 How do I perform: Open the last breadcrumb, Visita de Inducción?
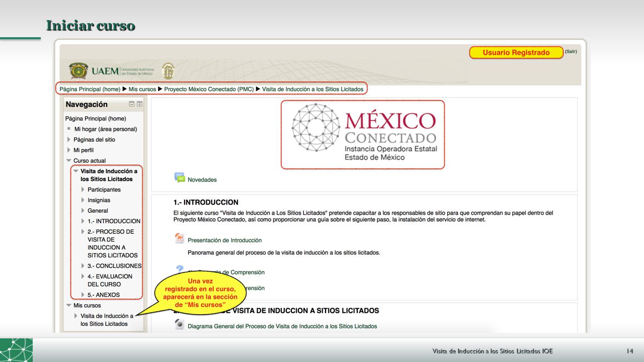(x=312, y=89)
